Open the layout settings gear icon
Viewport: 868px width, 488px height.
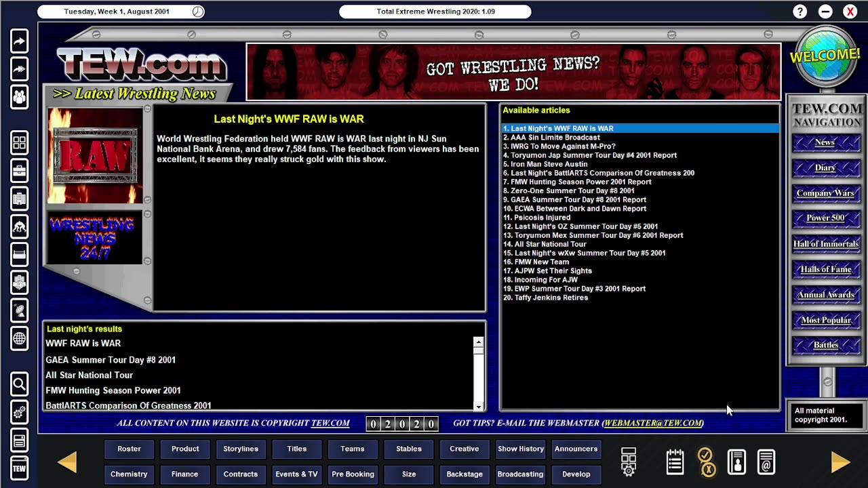[x=629, y=462]
